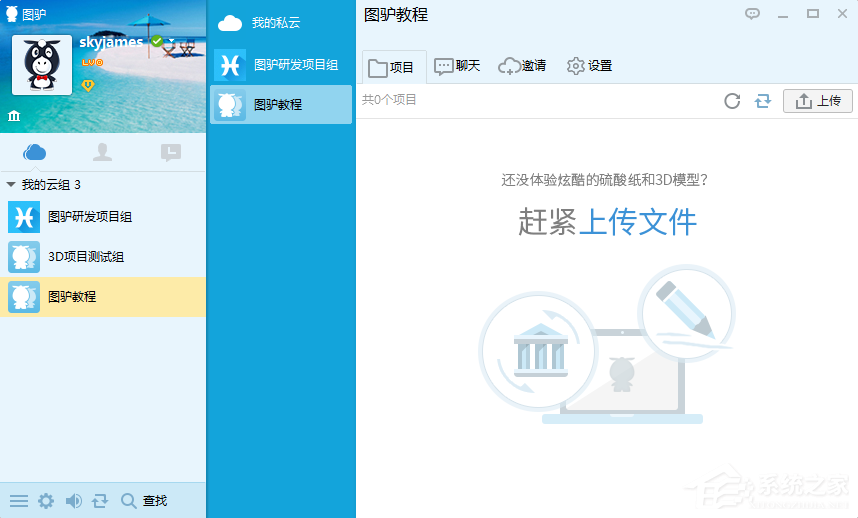Screen dimensions: 858x518
Task: Open the 聊天 chat tab
Action: click(x=457, y=66)
